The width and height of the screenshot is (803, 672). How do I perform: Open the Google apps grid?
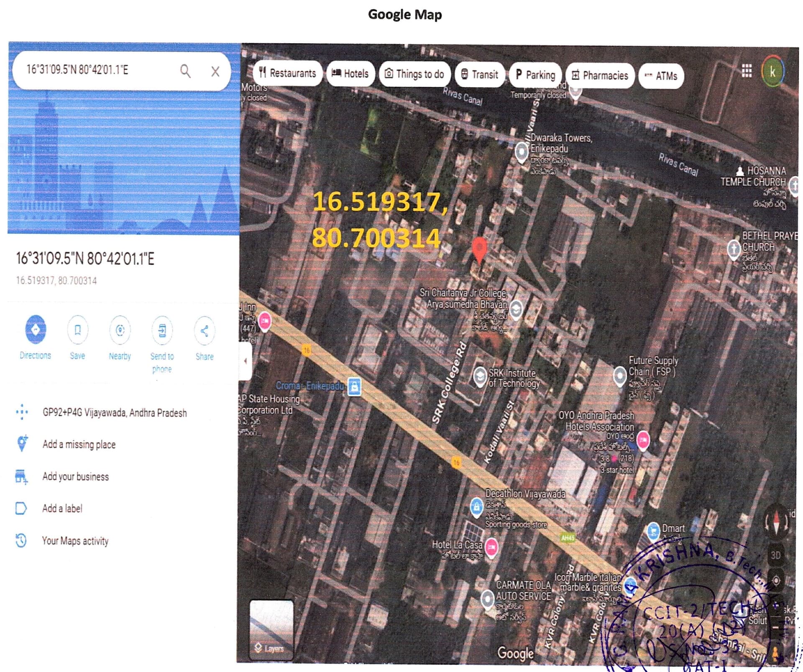747,71
